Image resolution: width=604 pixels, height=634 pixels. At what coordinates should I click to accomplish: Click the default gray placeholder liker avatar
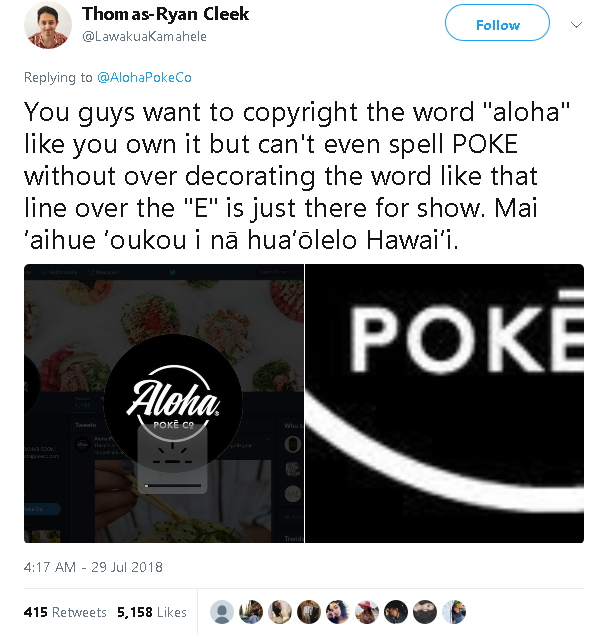tap(223, 612)
